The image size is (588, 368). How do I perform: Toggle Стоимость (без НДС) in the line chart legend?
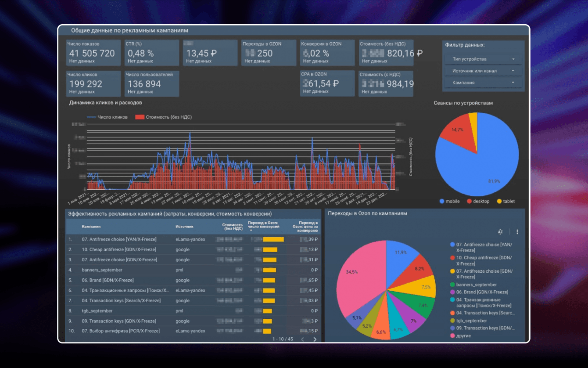click(x=163, y=117)
